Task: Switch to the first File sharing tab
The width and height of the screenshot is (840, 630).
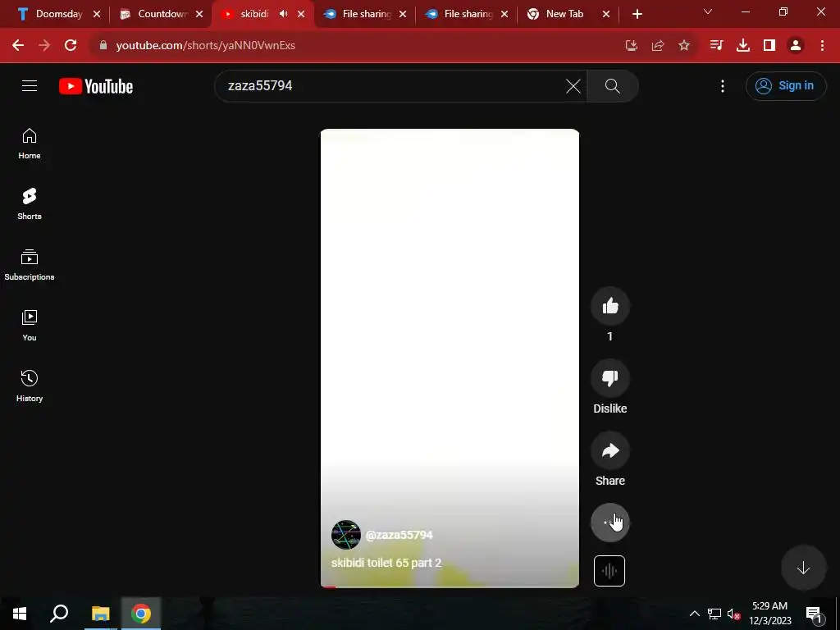Action: click(x=365, y=14)
